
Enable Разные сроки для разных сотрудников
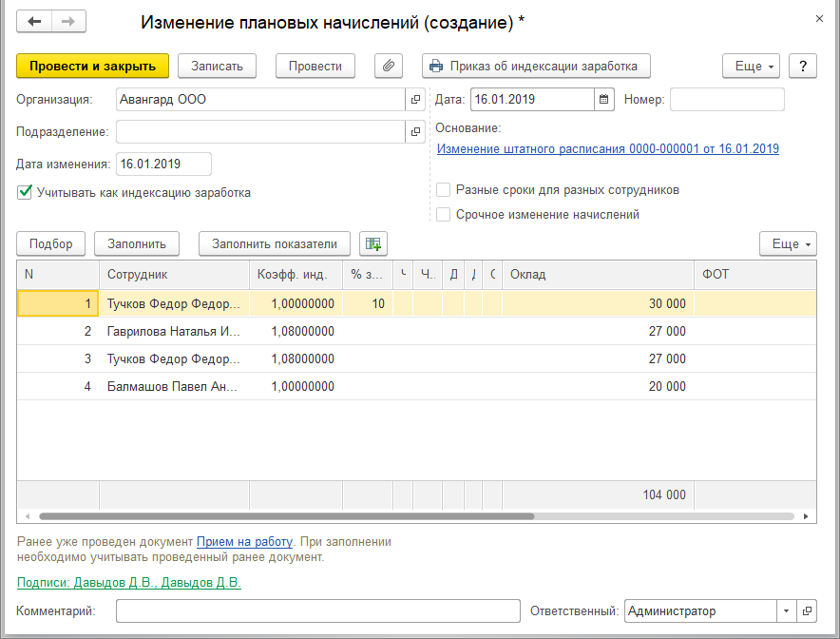443,190
